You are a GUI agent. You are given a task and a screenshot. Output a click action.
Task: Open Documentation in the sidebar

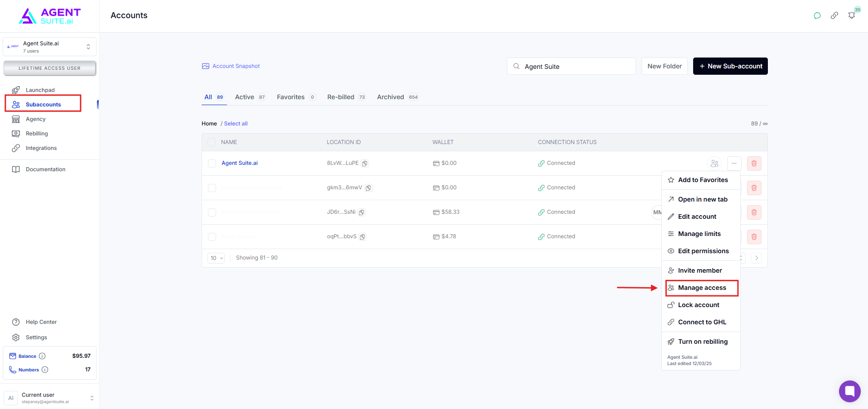coord(45,169)
